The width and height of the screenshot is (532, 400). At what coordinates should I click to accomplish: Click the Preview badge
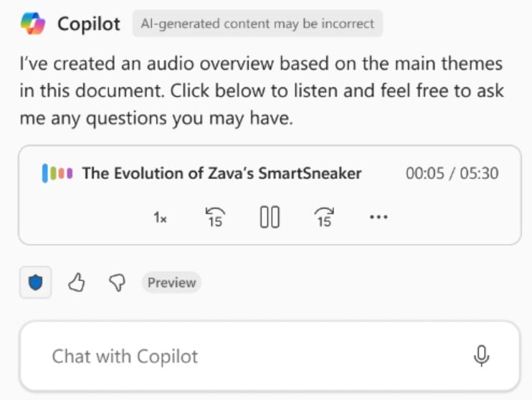[171, 282]
